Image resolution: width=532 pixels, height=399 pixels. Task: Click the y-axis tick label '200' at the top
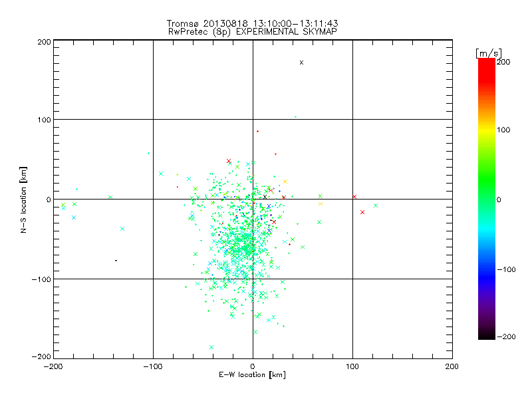coord(44,42)
